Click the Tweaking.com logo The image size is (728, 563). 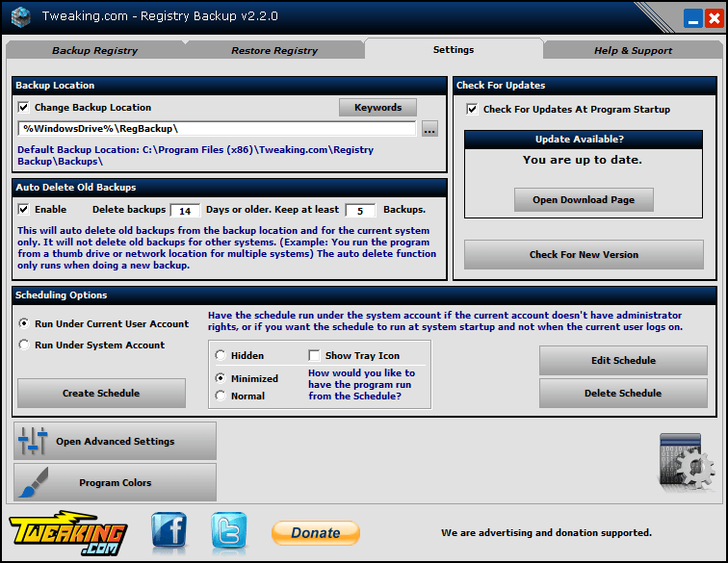click(x=68, y=533)
